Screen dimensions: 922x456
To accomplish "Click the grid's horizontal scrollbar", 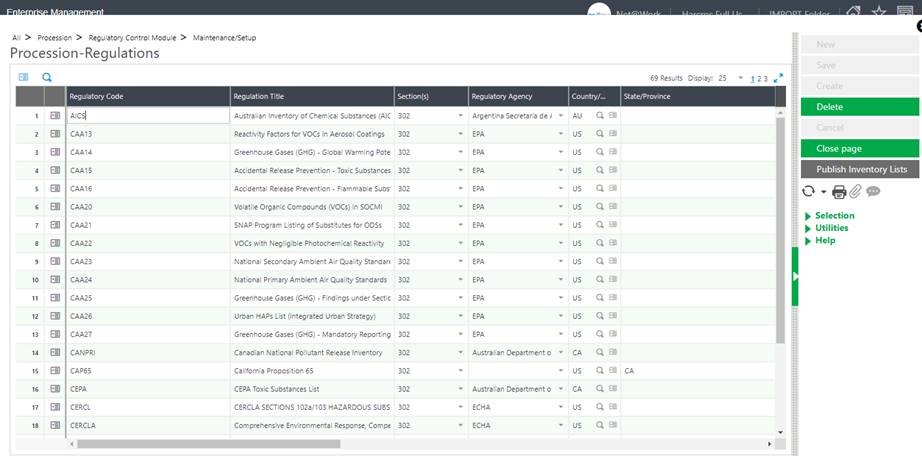I will [x=300, y=443].
